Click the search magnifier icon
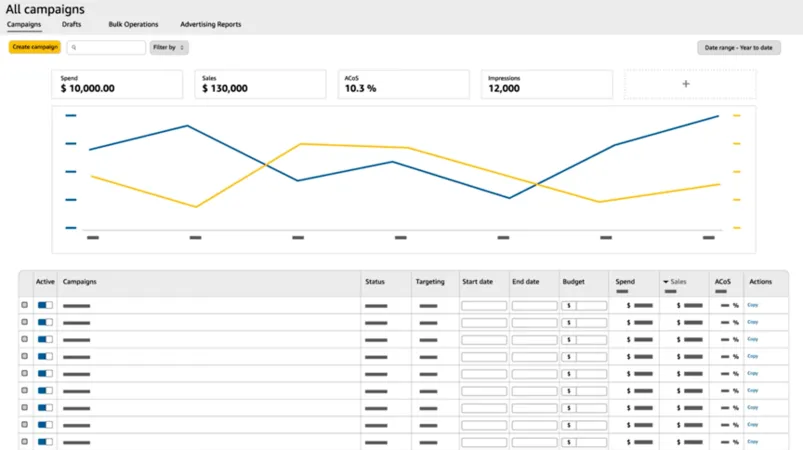The height and width of the screenshot is (450, 803). 74,48
